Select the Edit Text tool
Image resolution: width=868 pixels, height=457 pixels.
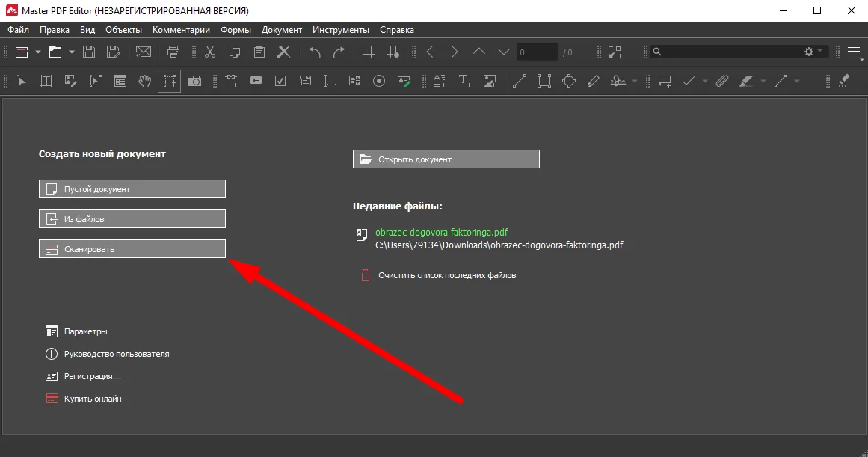pyautogui.click(x=46, y=81)
